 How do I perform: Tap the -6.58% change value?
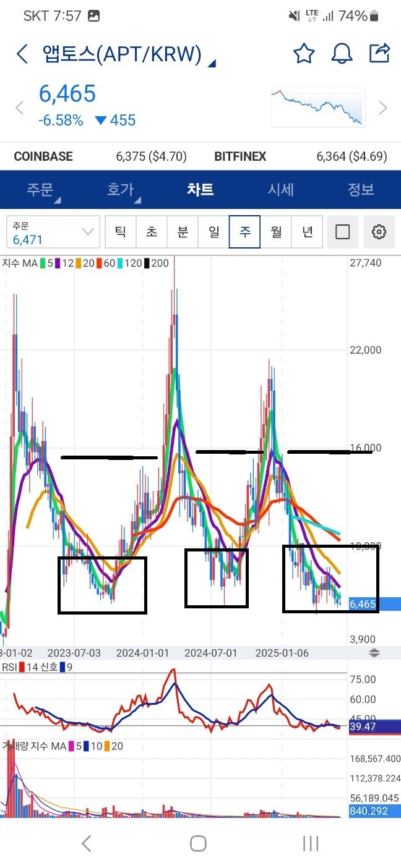tap(61, 120)
